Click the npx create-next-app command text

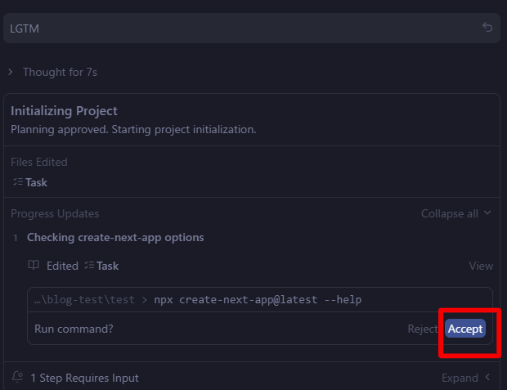click(x=258, y=300)
